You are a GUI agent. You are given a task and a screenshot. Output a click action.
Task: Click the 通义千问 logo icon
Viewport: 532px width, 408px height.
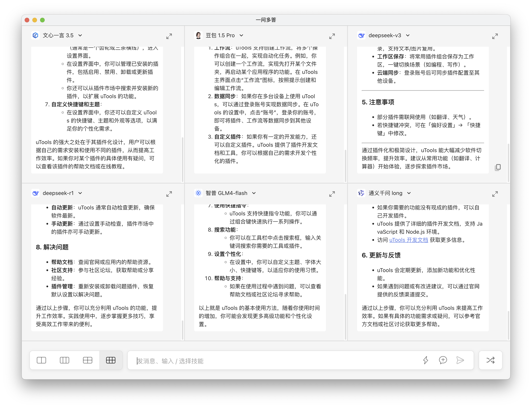pos(362,193)
